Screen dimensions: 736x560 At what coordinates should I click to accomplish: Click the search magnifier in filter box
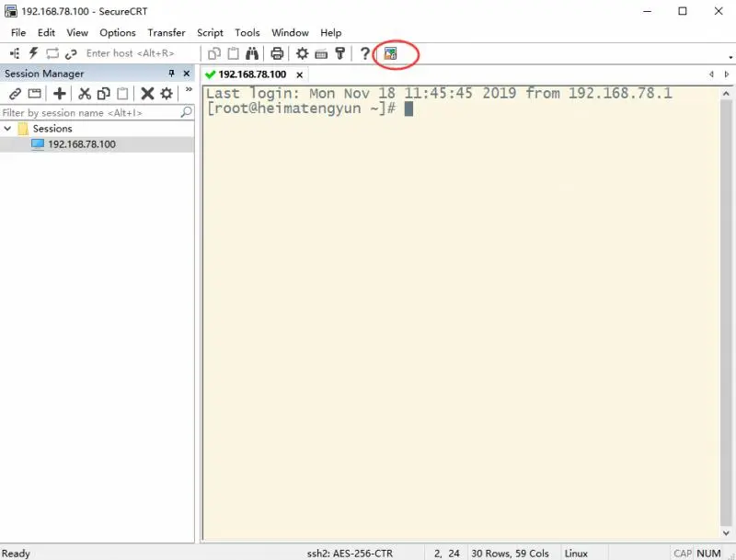(x=187, y=112)
